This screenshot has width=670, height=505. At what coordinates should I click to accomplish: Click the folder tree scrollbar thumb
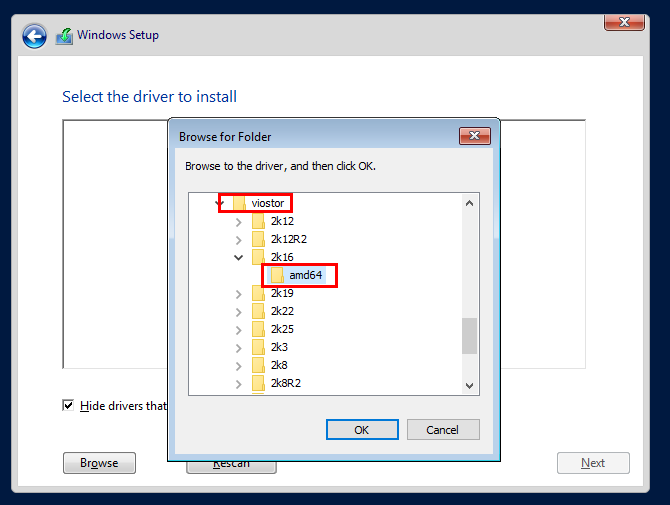470,336
